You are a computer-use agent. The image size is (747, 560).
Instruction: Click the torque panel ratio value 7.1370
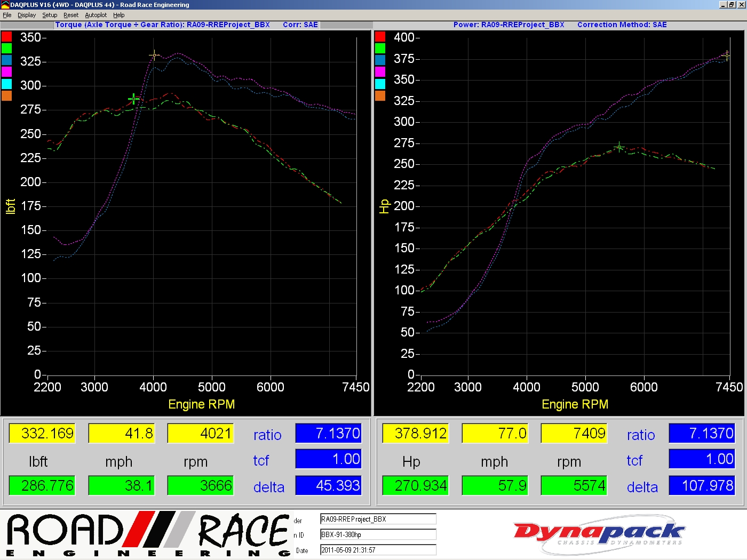[x=328, y=434]
